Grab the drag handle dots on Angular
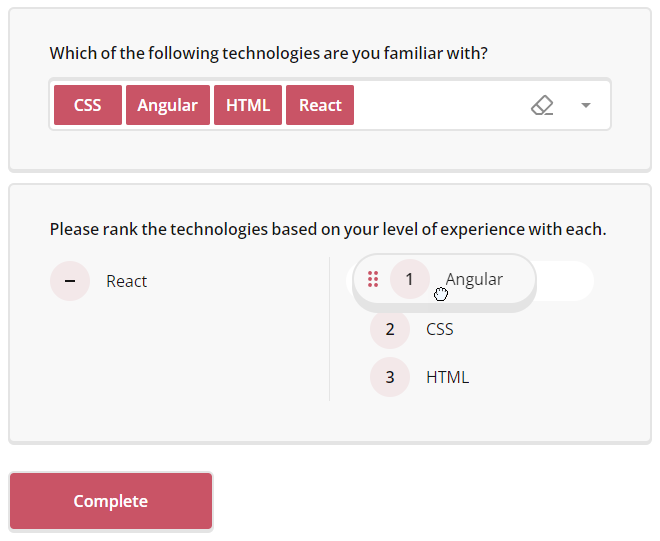 point(373,279)
